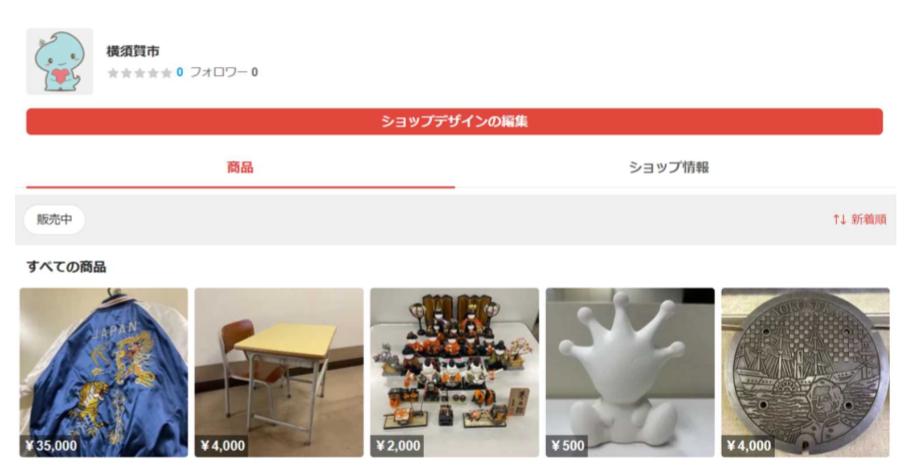Click the 新着順 sort arrows icon

840,219
